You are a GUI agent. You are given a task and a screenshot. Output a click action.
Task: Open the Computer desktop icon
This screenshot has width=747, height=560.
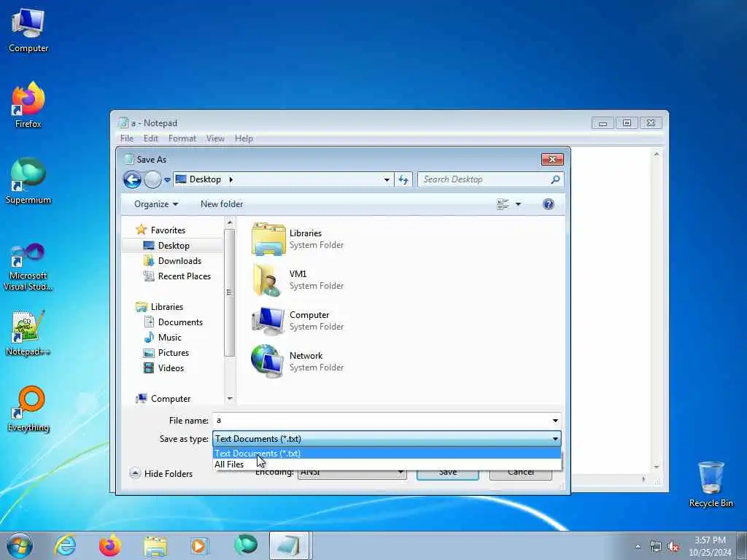28,29
